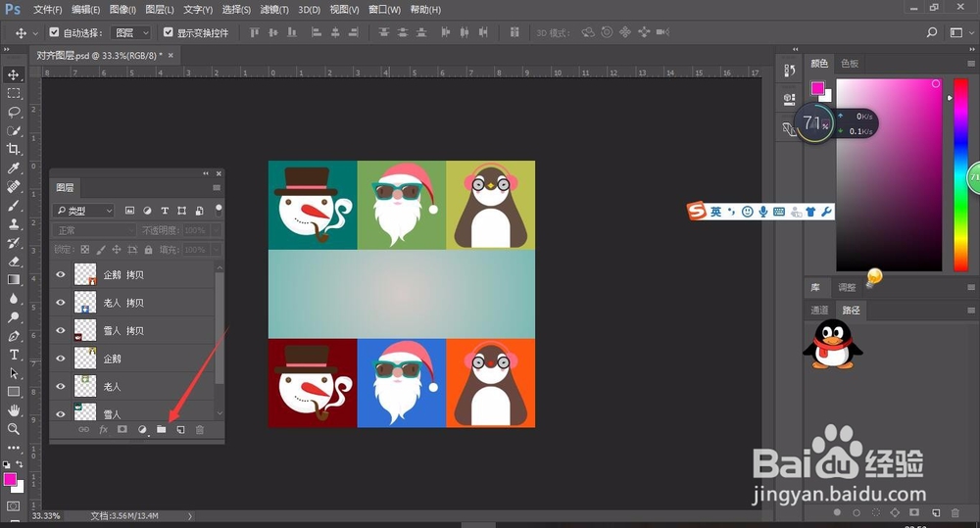
Task: Open the Color panel flyout menu
Action: coord(970,63)
